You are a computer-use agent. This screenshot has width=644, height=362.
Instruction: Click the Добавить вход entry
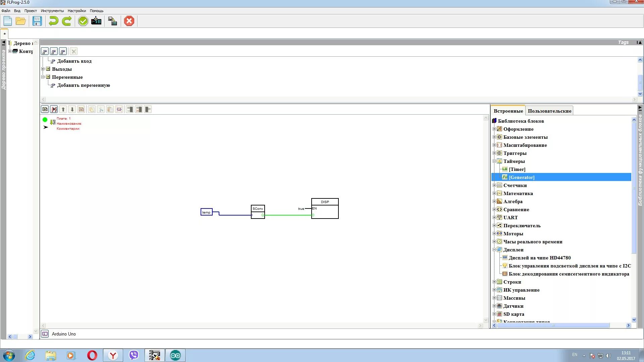pos(74,61)
